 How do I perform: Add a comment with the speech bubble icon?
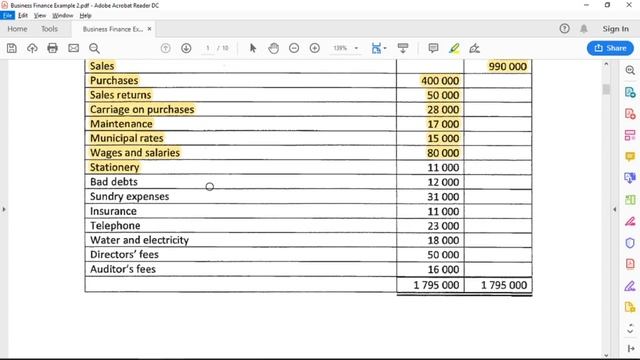pyautogui.click(x=433, y=48)
